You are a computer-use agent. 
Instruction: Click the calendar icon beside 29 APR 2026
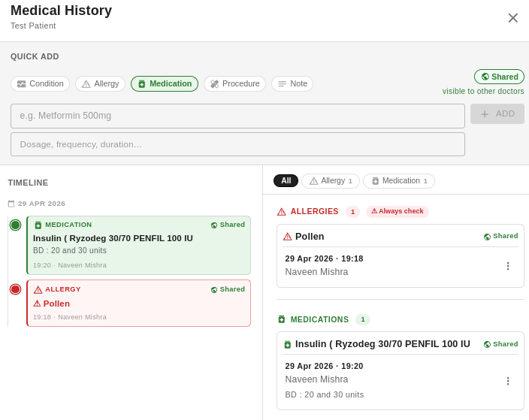(11, 204)
